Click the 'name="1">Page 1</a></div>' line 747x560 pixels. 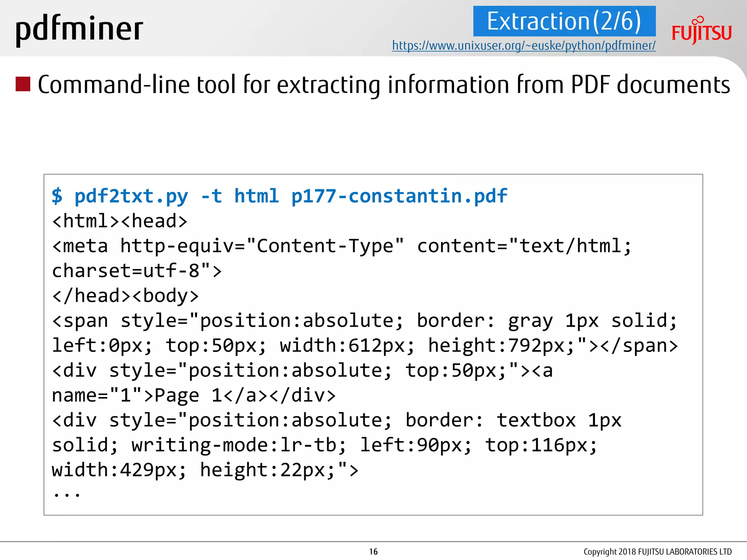194,396
